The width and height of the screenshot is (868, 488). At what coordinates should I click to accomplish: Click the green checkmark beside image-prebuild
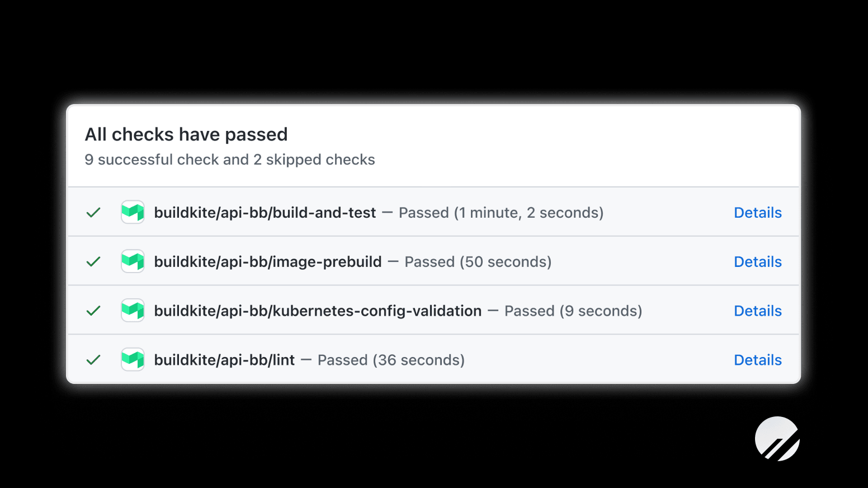[x=93, y=261]
